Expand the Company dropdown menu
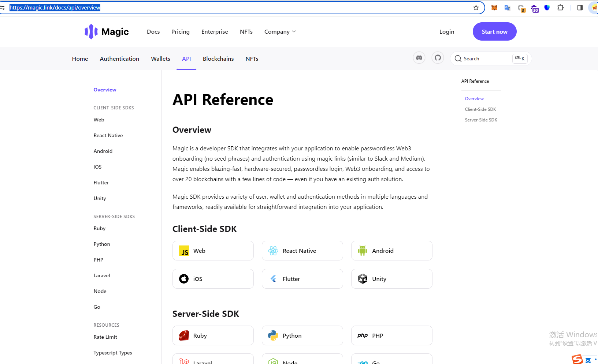This screenshot has width=598, height=364. (x=280, y=32)
